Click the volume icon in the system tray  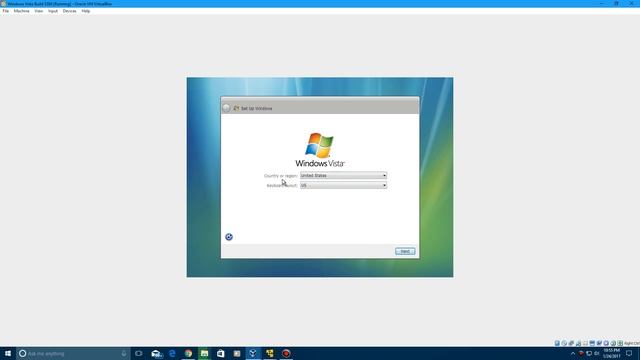(596, 353)
